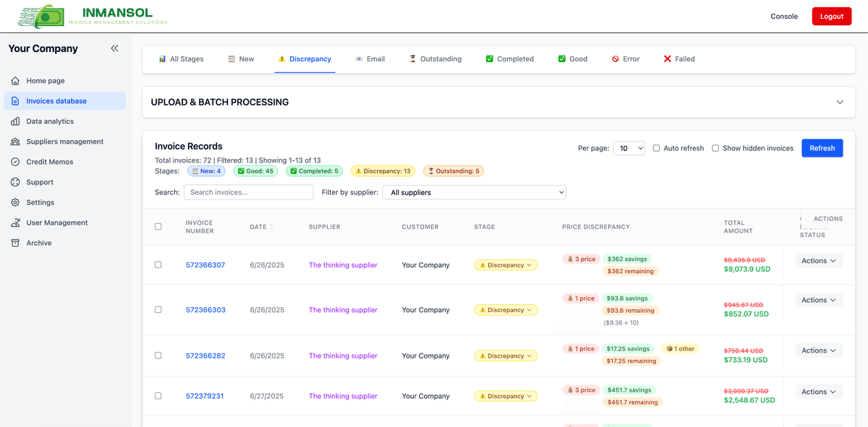Open the All suppliers filter dropdown
The width and height of the screenshot is (868, 427).
point(474,192)
